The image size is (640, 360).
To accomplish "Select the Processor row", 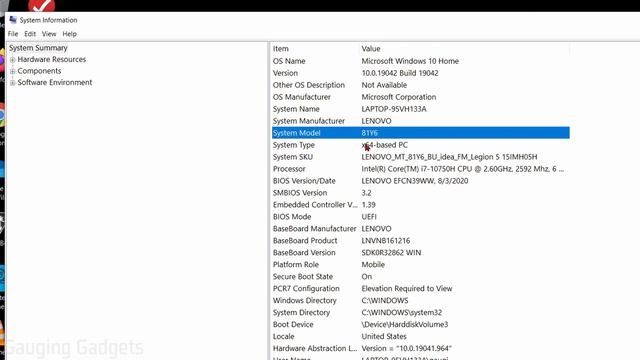I will [x=420, y=169].
